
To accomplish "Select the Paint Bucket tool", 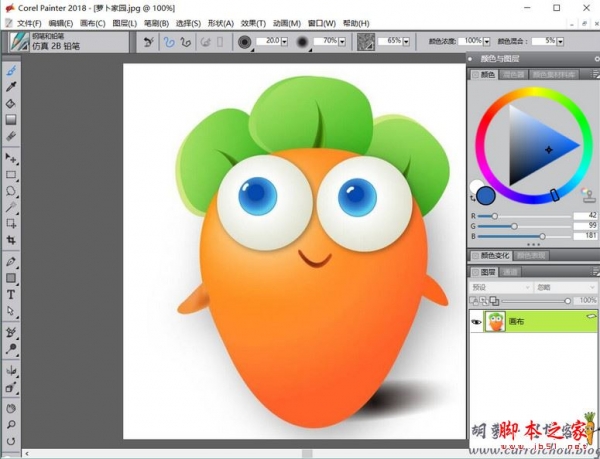I will pos(12,103).
